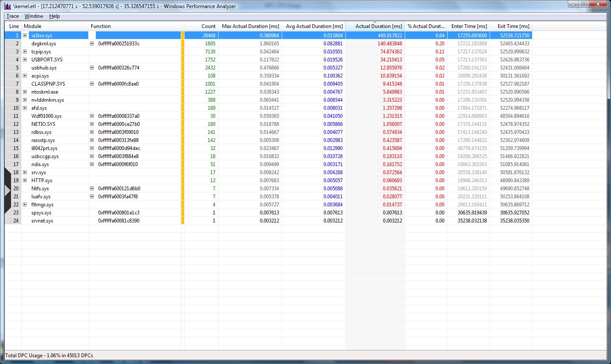Open the Help menu

pyautogui.click(x=54, y=16)
